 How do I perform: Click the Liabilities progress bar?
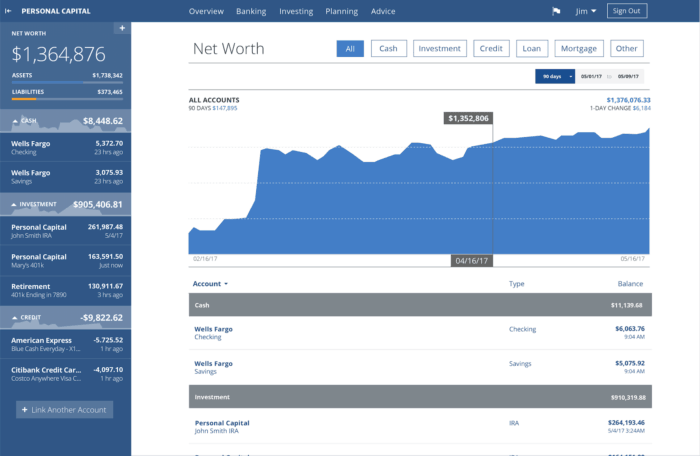pos(67,99)
